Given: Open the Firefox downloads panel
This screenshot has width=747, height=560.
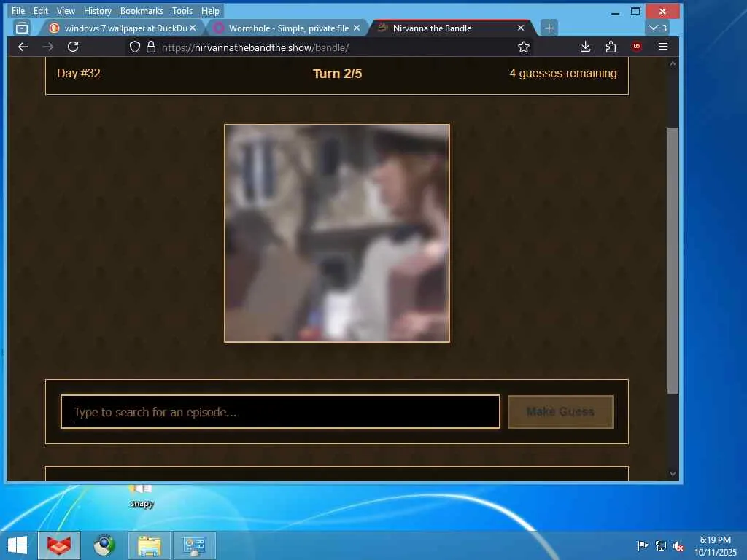Looking at the screenshot, I should coord(586,47).
